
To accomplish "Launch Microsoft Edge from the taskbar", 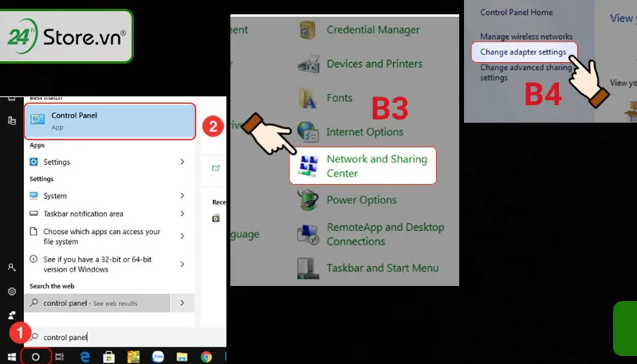I will pyautogui.click(x=85, y=357).
